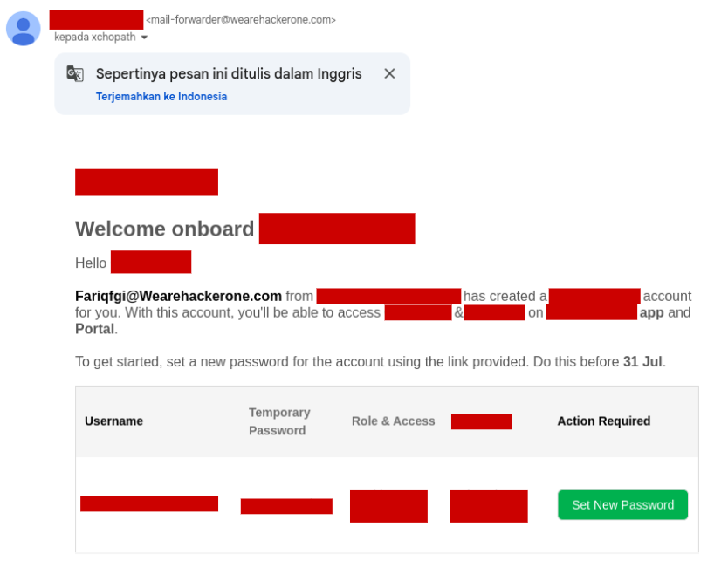Viewport: 728px width, 561px height.
Task: Click the translate icon in the banner
Action: 75,74
